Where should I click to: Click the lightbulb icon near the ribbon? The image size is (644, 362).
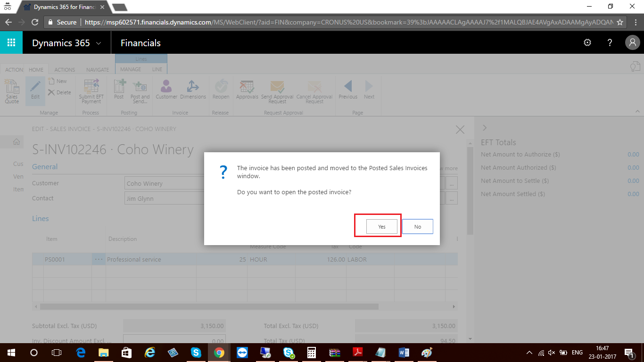click(636, 67)
